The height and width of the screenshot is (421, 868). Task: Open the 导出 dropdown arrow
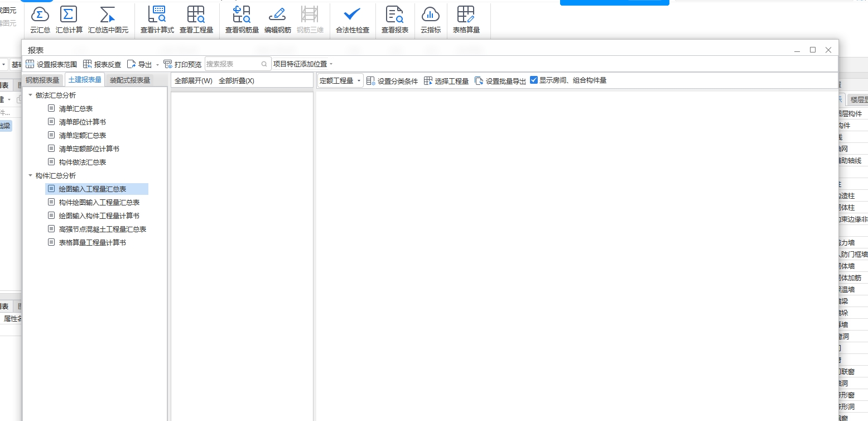click(x=157, y=65)
